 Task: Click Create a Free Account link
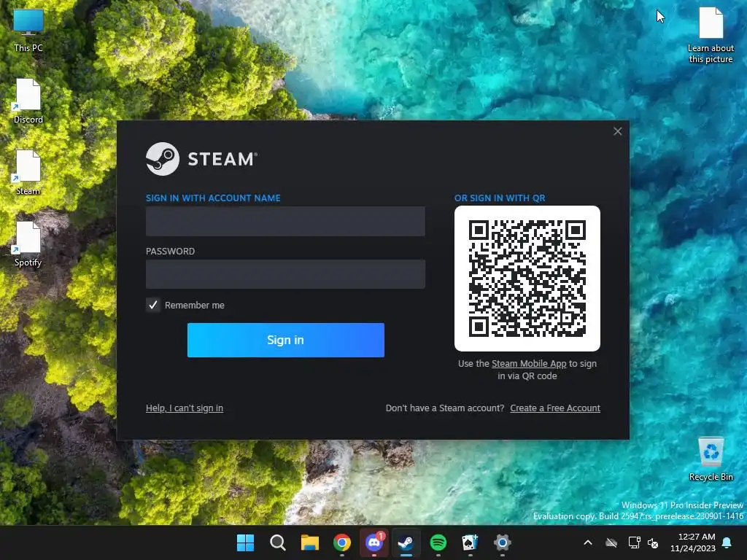[x=555, y=408]
